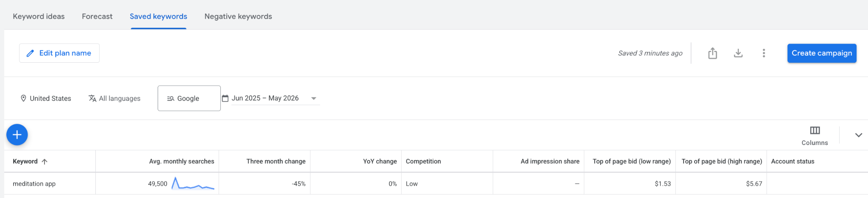The height and width of the screenshot is (198, 868).
Task: Click the Create campaign button
Action: tap(822, 53)
